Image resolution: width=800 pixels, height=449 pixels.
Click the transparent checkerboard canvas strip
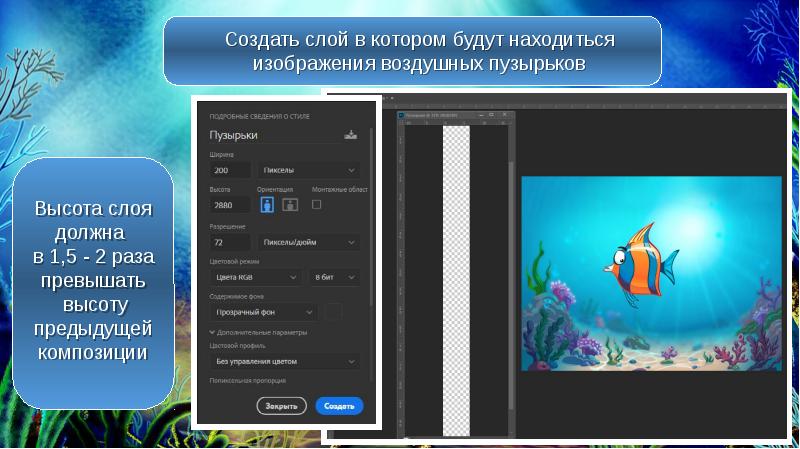(456, 280)
